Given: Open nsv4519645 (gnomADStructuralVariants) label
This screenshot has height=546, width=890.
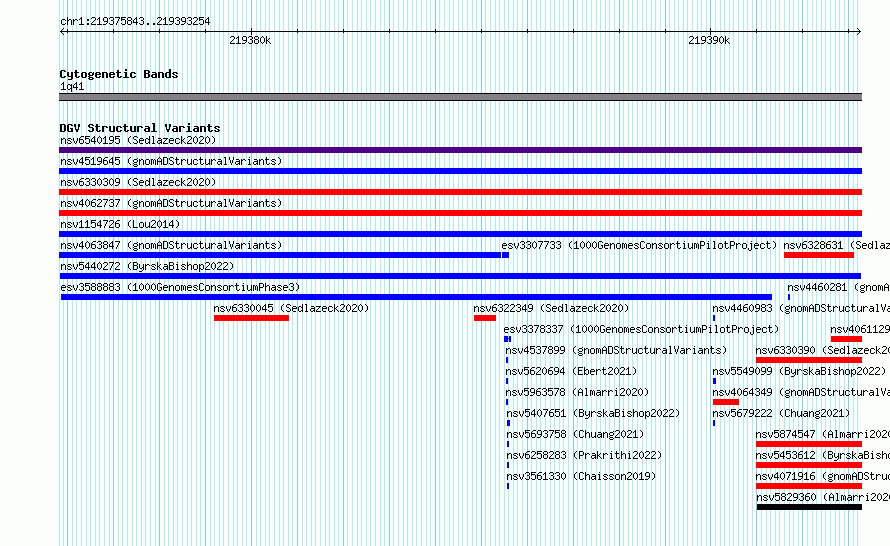Looking at the screenshot, I should coord(171,161).
